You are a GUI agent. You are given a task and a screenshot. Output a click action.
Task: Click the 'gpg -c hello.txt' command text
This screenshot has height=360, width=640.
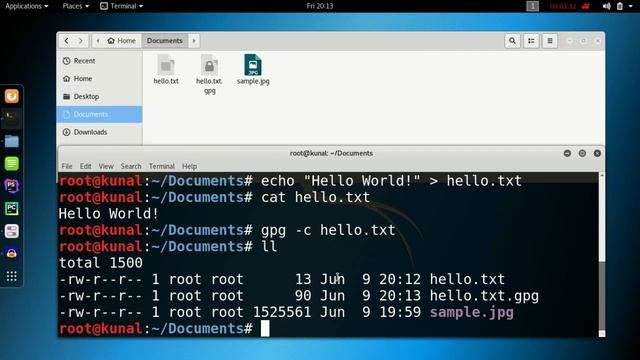tap(328, 230)
